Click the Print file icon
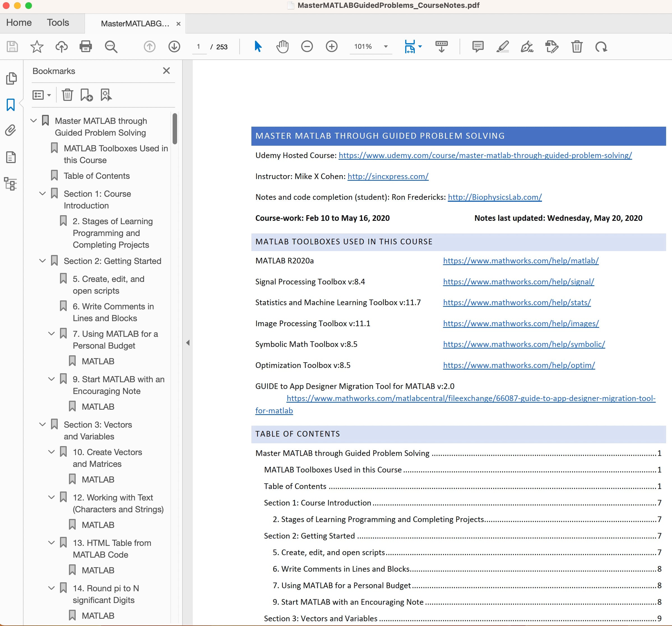672x626 pixels. click(85, 46)
